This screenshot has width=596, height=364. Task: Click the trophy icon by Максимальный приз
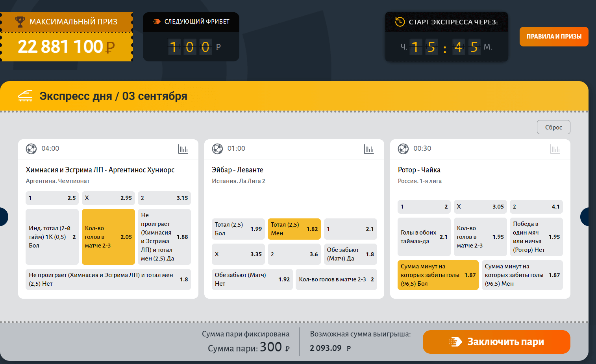(x=20, y=22)
